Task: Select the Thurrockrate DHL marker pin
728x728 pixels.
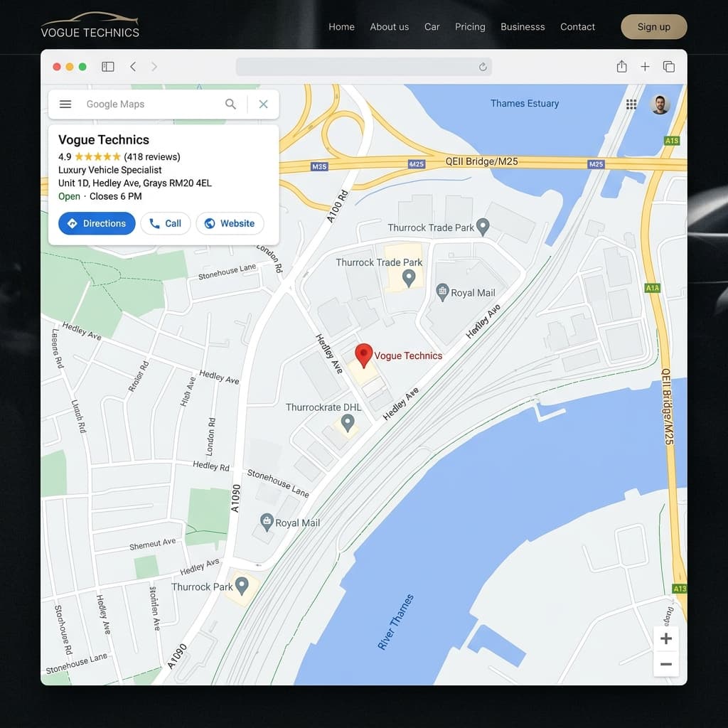Action: pos(348,423)
